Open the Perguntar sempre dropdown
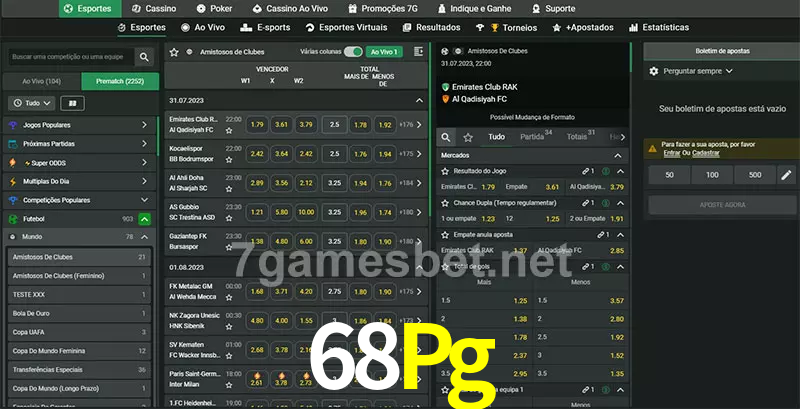 coord(698,71)
